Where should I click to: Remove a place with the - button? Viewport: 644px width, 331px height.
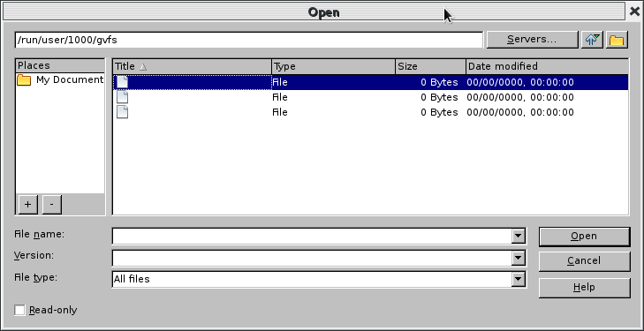tap(51, 204)
